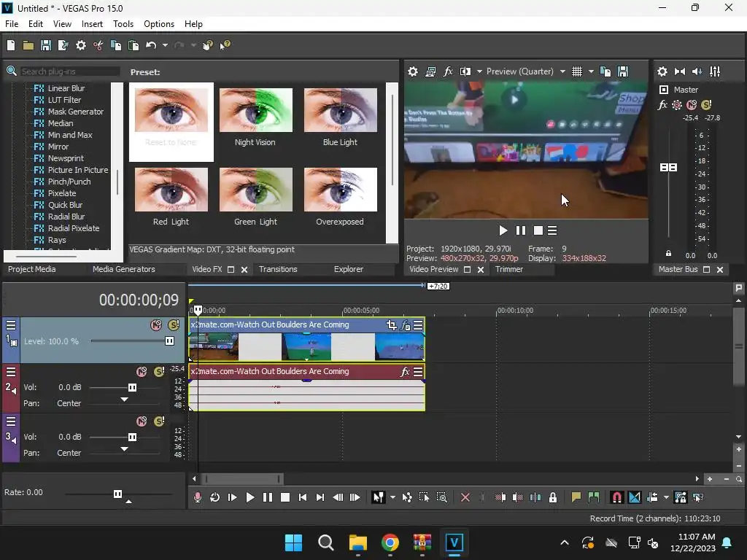Create a new project with the New icon
The width and height of the screenshot is (747, 560).
point(11,45)
